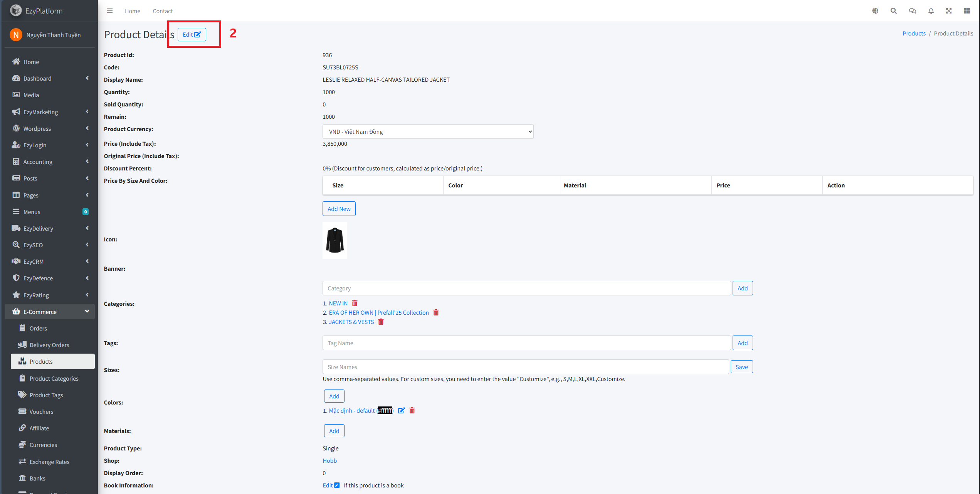Open the notifications bell icon
Viewport: 980px width, 494px height.
(x=931, y=11)
